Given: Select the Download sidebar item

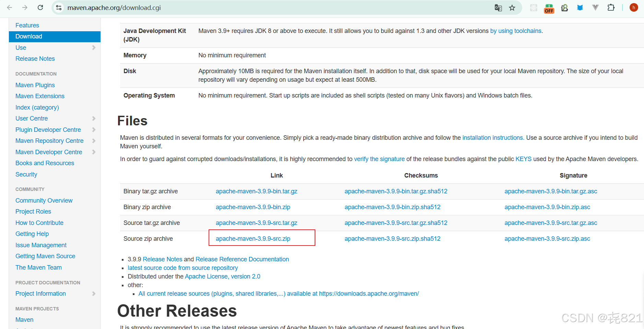Looking at the screenshot, I should [55, 36].
